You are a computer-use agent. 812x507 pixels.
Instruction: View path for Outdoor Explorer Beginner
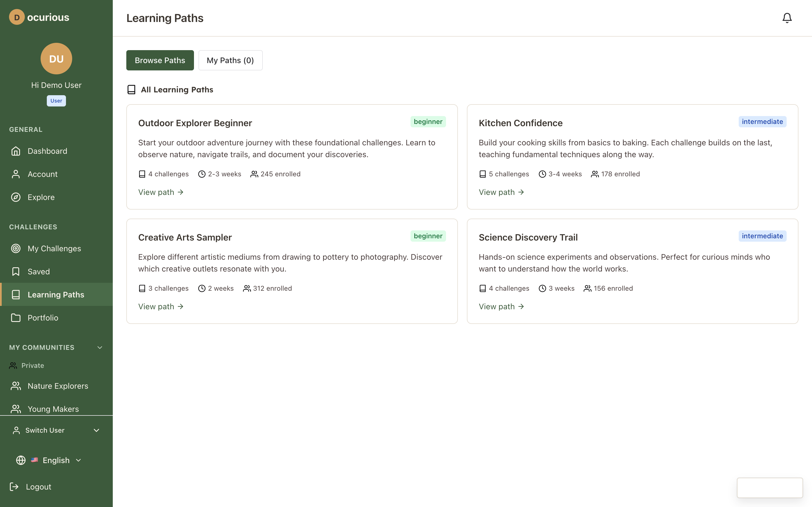[161, 192]
